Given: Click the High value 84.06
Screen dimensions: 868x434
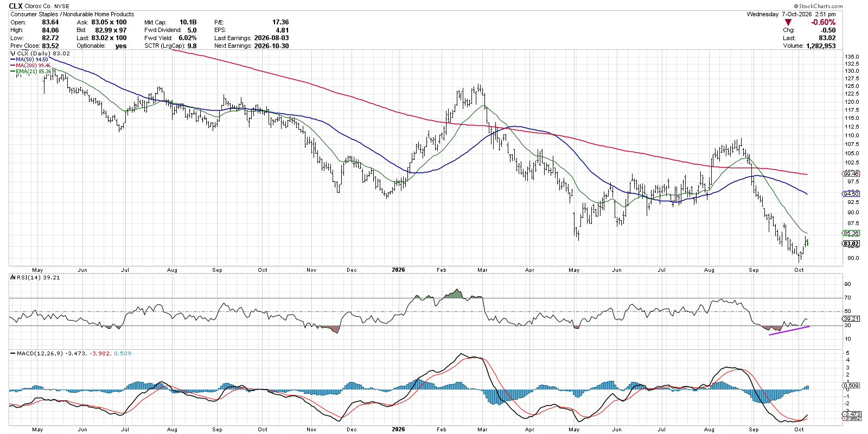Looking at the screenshot, I should [50, 30].
